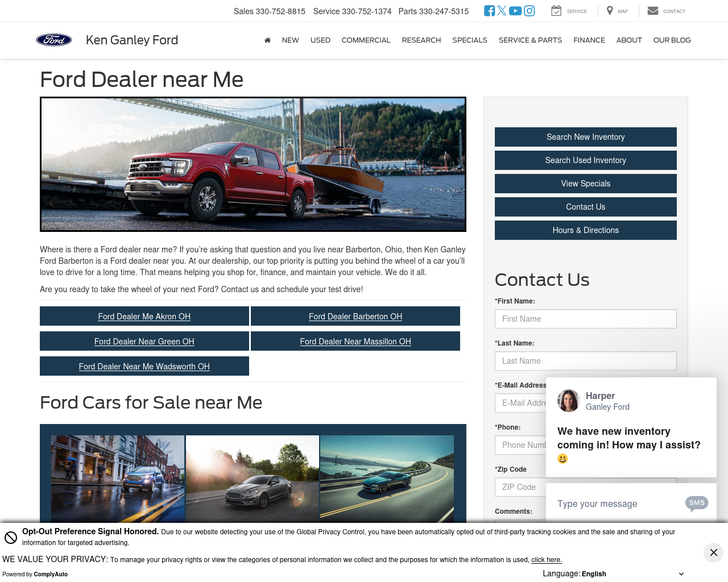Click the blue SUV city street thumbnail
Viewport: 728px width, 582px height.
pos(118,479)
